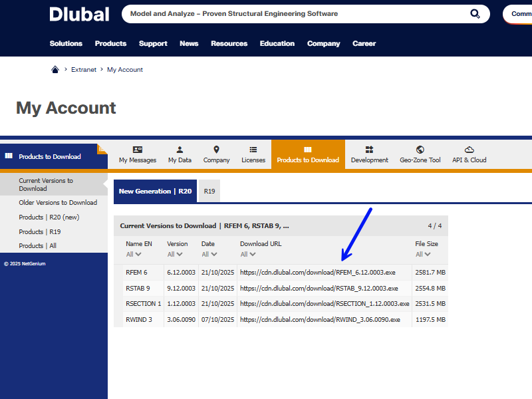This screenshot has height=399, width=532.
Task: Click the search magnifier icon
Action: point(475,13)
